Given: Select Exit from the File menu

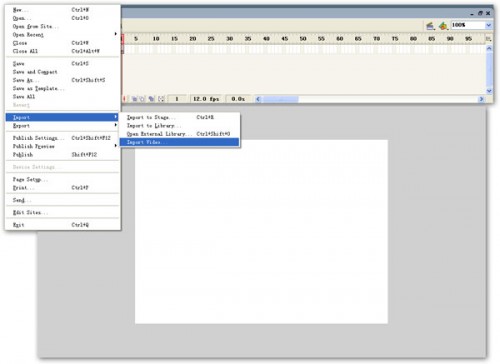Looking at the screenshot, I should pyautogui.click(x=62, y=225).
